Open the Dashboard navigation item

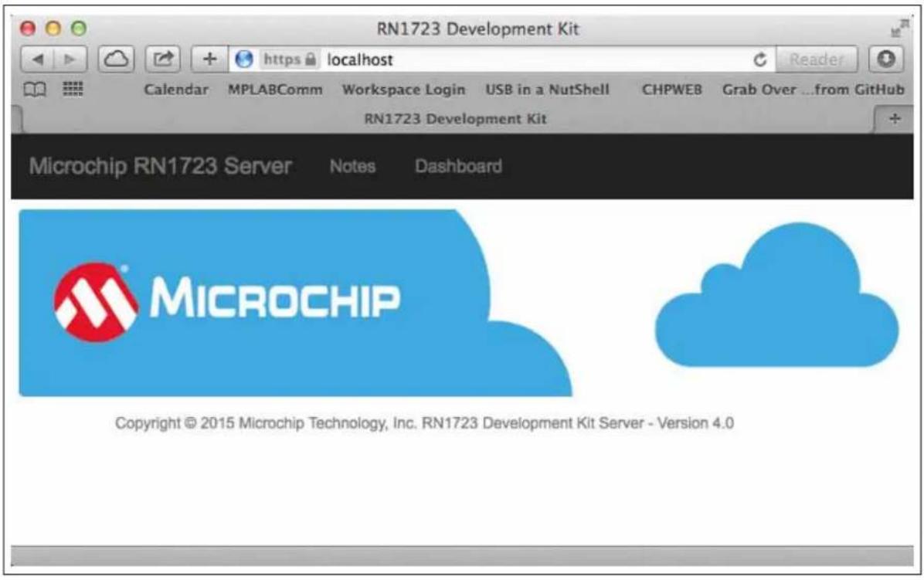tap(458, 167)
